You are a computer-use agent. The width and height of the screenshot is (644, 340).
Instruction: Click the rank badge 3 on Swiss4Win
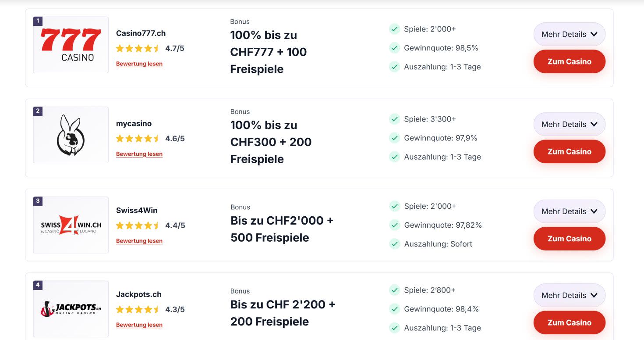pyautogui.click(x=37, y=201)
